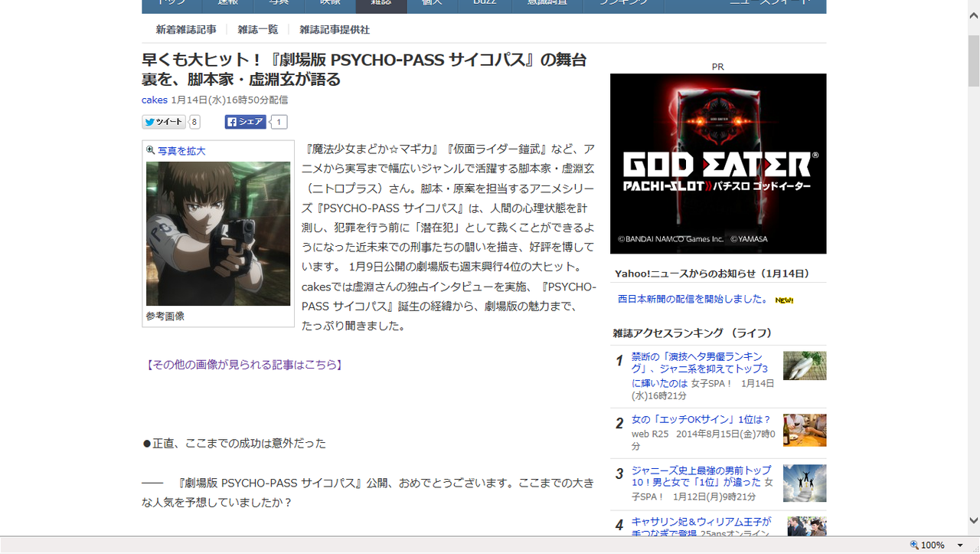980x554 pixels.
Task: Open the PSYCHO-PASS anime article photo
Action: [x=218, y=234]
